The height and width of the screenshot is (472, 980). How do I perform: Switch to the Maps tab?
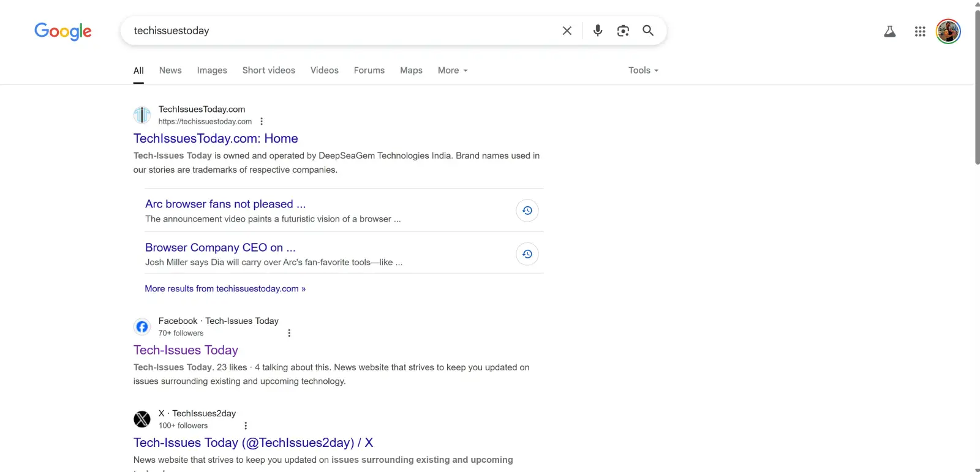point(411,70)
